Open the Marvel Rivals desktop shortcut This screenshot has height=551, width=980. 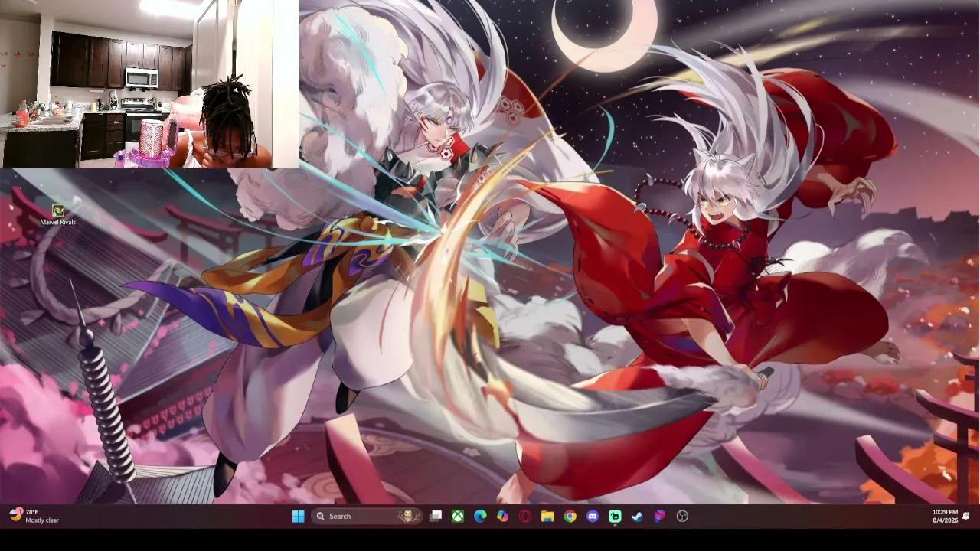click(x=58, y=214)
